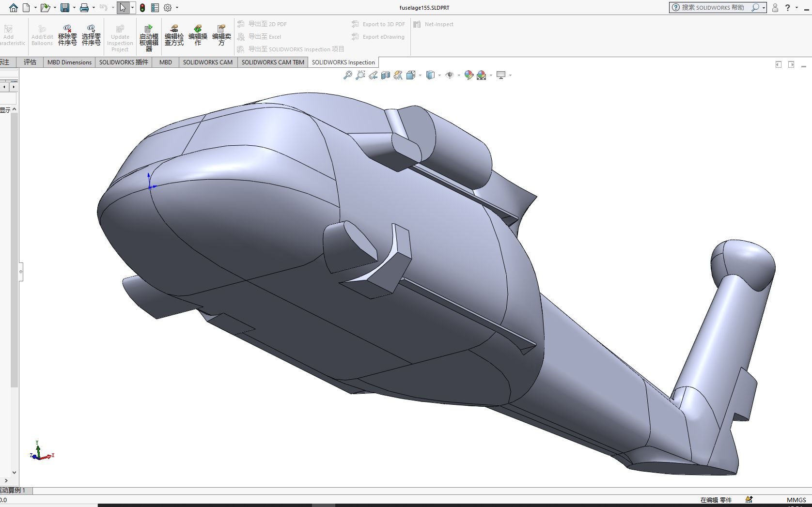Open Options gear icon

coord(168,8)
